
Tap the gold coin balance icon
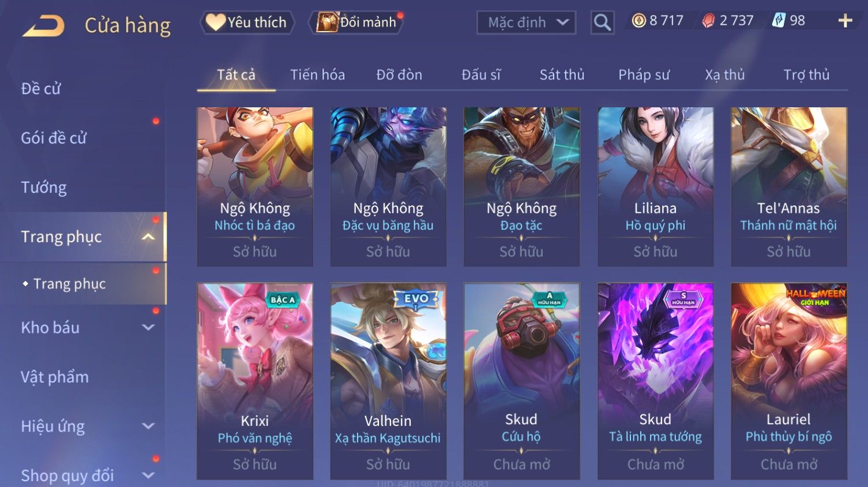click(638, 21)
